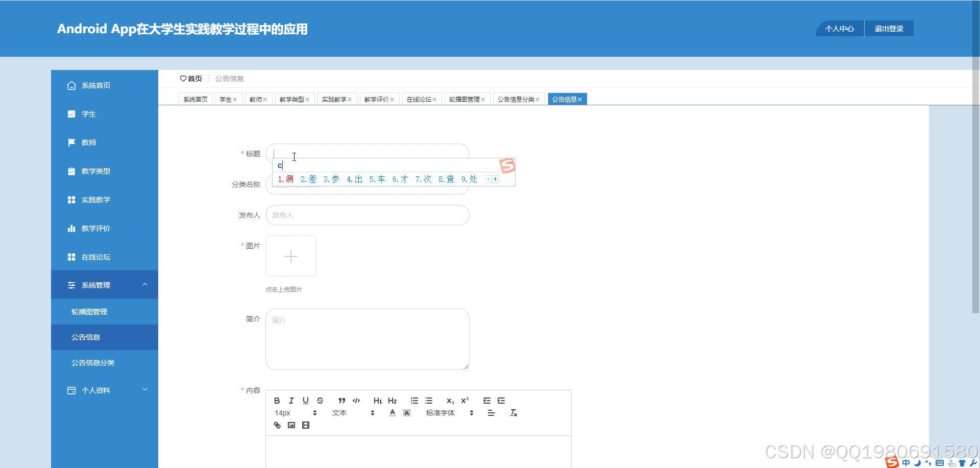Click the insert image icon in editor toolbar
The image size is (980, 468).
click(x=291, y=425)
